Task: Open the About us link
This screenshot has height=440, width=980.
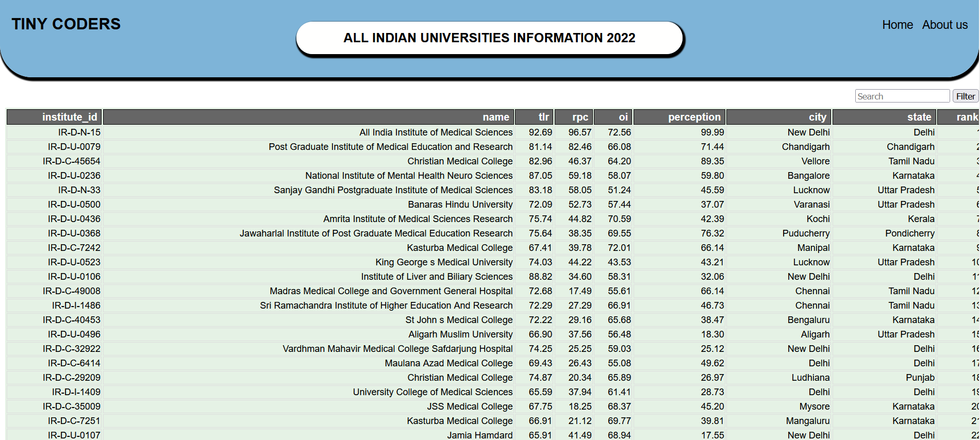Action: pyautogui.click(x=944, y=25)
